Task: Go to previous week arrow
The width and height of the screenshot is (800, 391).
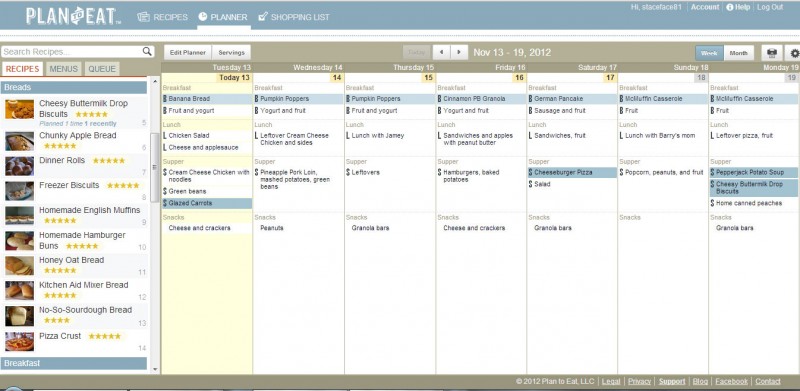Action: click(x=441, y=52)
